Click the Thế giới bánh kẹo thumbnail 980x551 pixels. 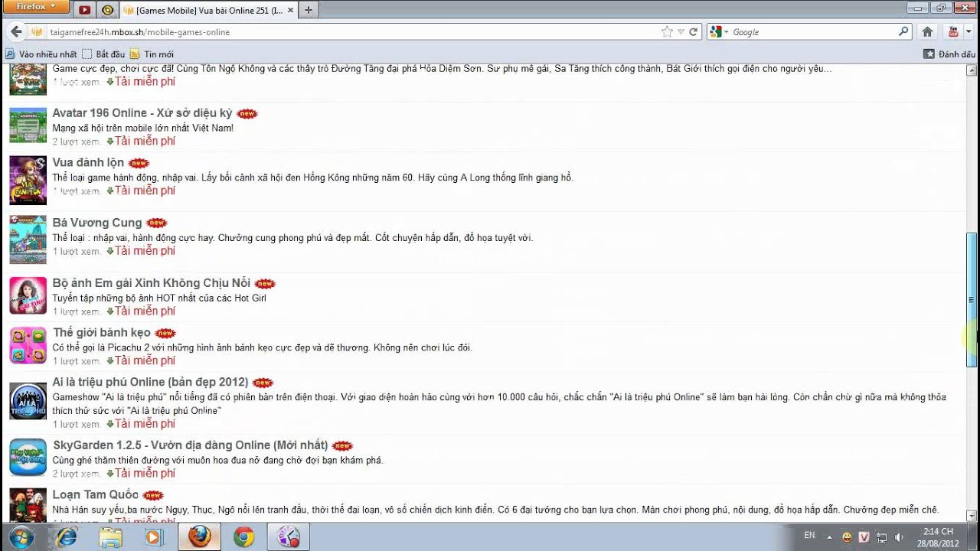tap(28, 345)
